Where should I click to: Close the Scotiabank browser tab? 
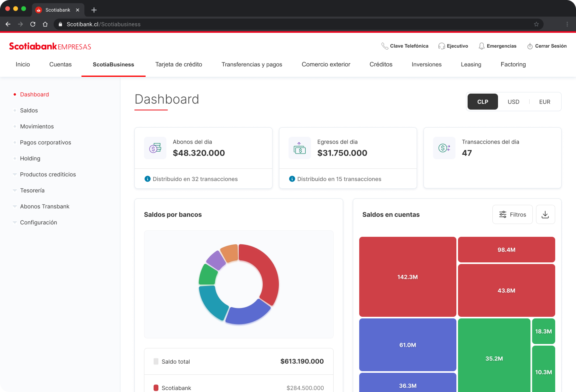[78, 10]
